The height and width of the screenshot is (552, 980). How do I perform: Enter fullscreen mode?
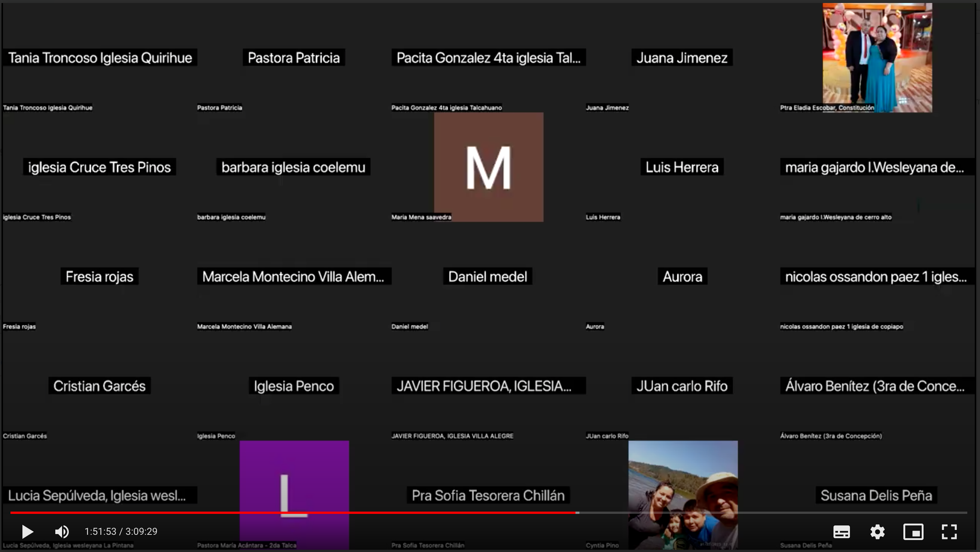point(949,531)
